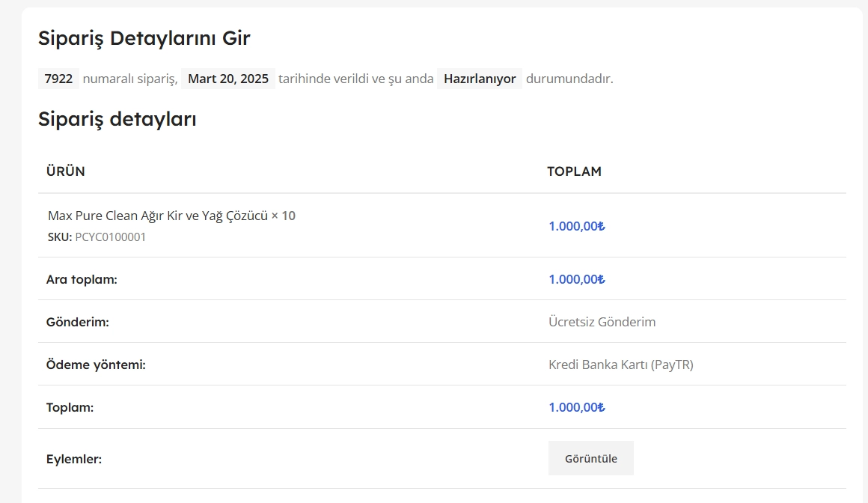Click the ÜRÜN column header
This screenshot has width=868, height=503.
pyautogui.click(x=65, y=171)
